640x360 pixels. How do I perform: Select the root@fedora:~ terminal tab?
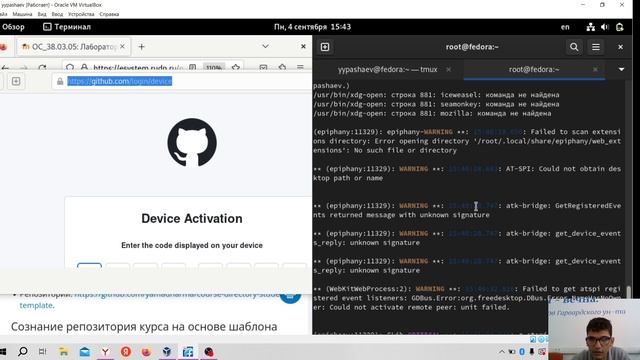534,69
